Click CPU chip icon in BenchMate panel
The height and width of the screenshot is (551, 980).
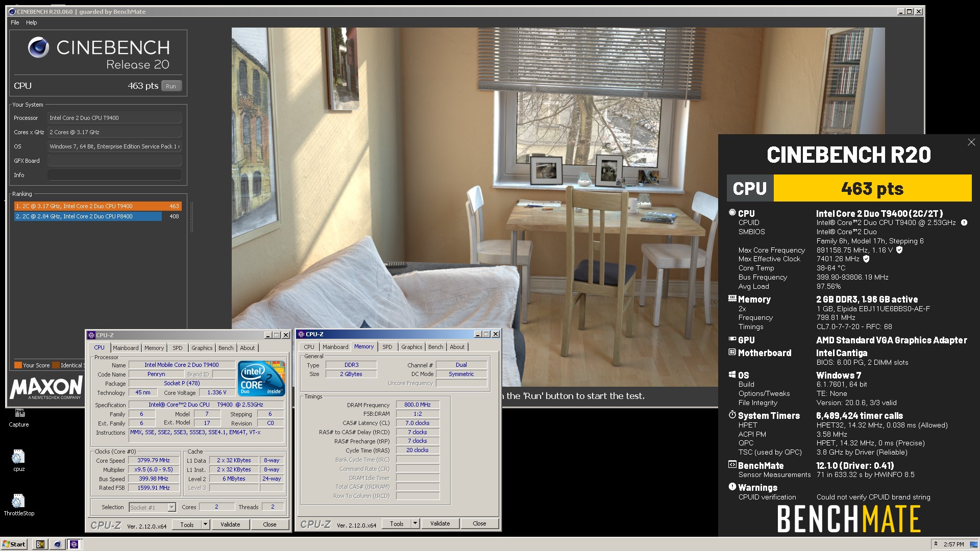(x=732, y=213)
